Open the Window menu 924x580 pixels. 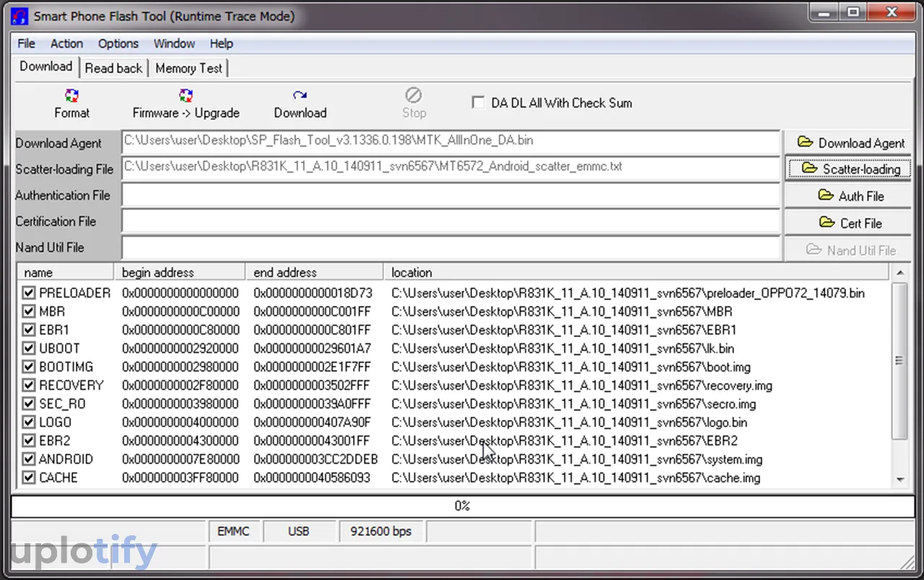(x=174, y=43)
